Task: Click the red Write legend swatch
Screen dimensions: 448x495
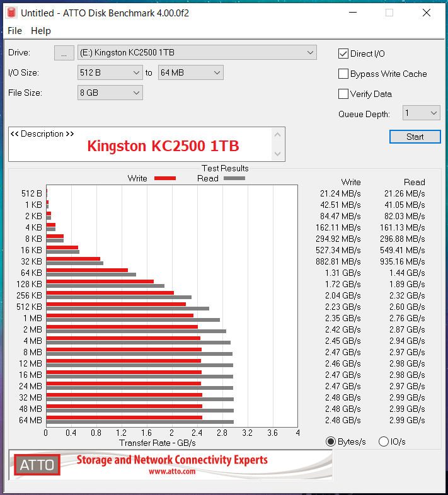Action: click(x=165, y=178)
